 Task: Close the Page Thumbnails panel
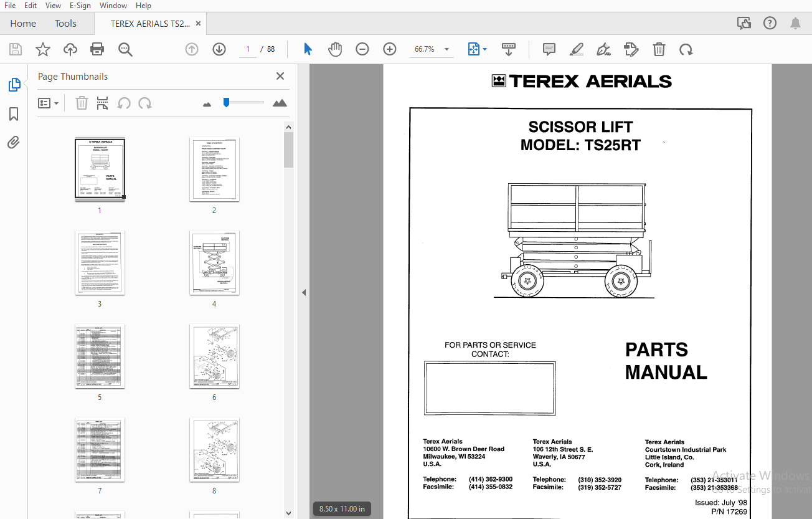pyautogui.click(x=280, y=76)
